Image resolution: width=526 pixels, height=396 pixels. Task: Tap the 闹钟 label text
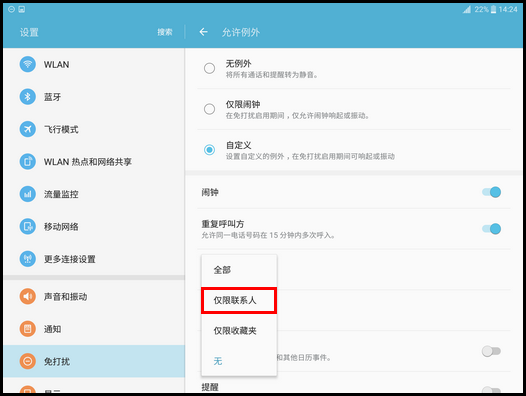[x=210, y=192]
